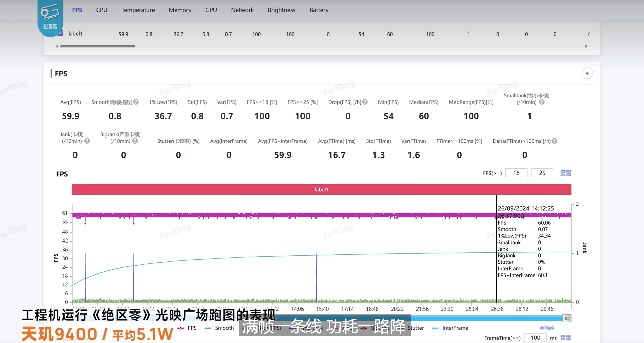Click help icon beside Drop(FPS) [/h]
The image size is (644, 343).
click(x=365, y=102)
